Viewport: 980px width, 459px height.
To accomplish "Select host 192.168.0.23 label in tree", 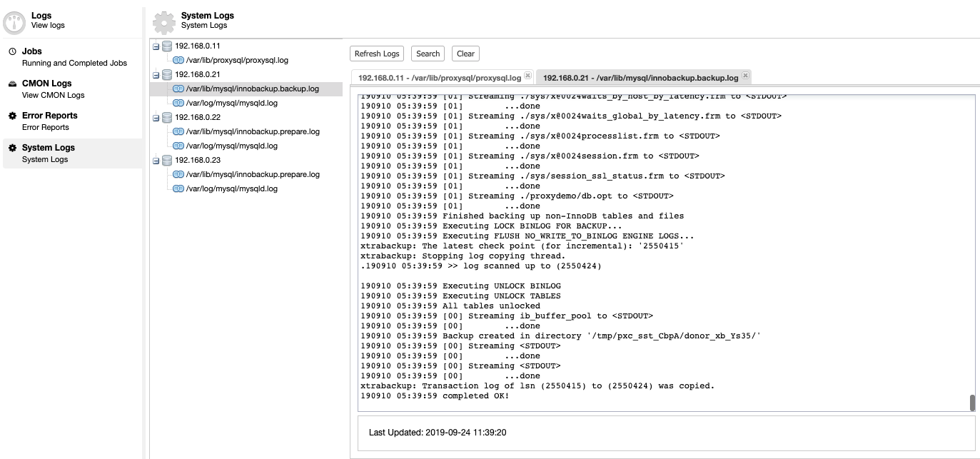I will click(x=198, y=161).
